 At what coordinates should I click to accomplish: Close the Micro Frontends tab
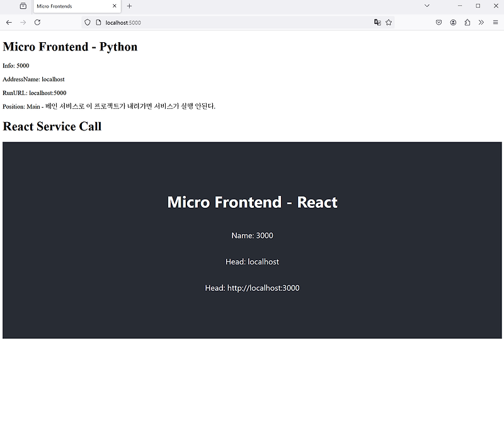click(115, 6)
